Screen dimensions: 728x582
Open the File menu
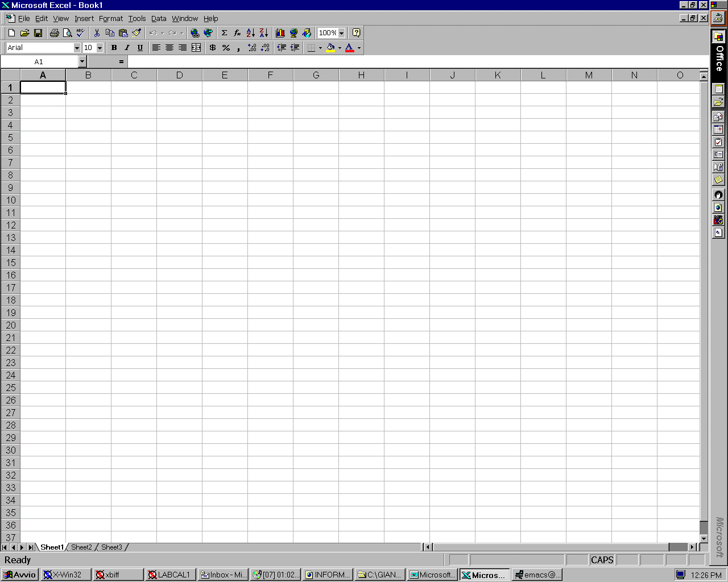[x=24, y=19]
